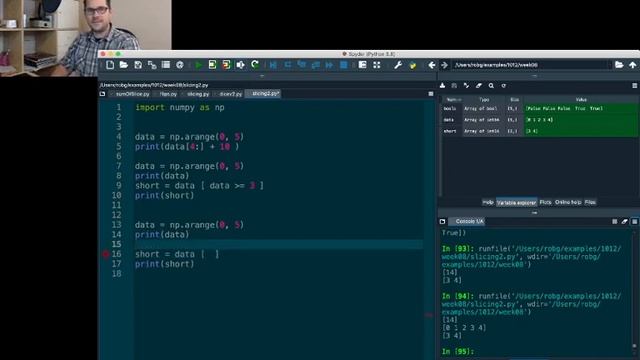
Task: Toggle fullscreen mode icon
Action: (377, 65)
